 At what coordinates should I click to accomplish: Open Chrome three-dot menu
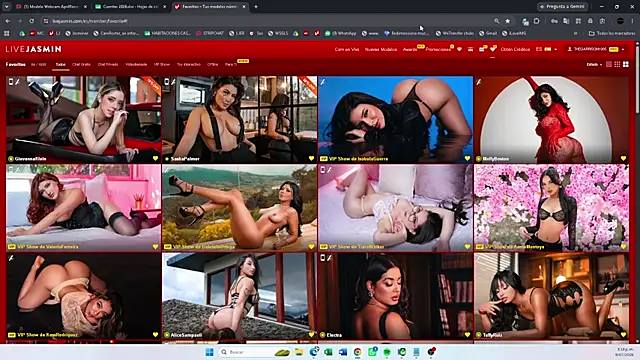(633, 21)
